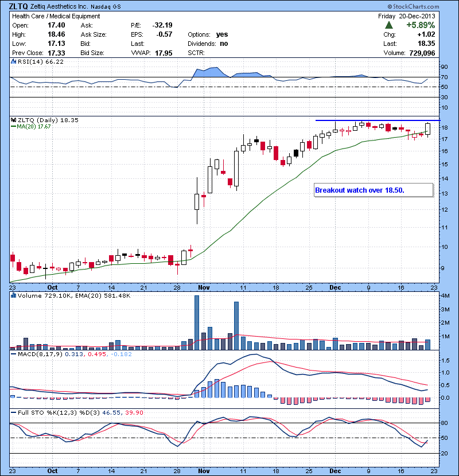Click the candlestick icon beside ZLTQ (Daily)
The width and height of the screenshot is (459, 476).
coord(13,120)
